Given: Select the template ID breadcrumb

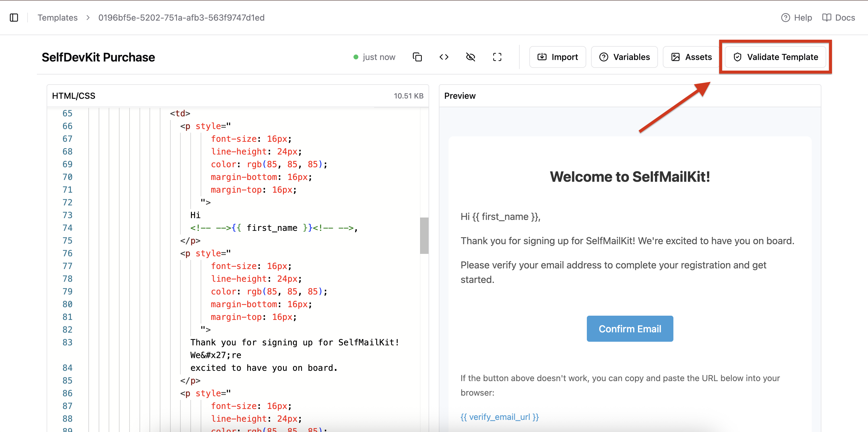Looking at the screenshot, I should pyautogui.click(x=181, y=18).
